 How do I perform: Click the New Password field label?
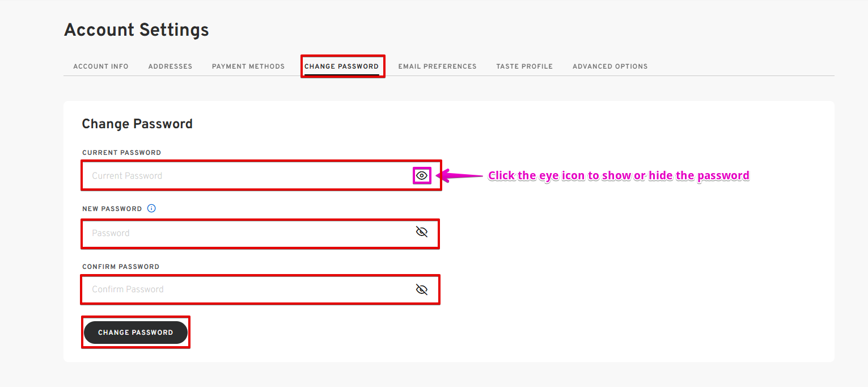[x=112, y=209]
